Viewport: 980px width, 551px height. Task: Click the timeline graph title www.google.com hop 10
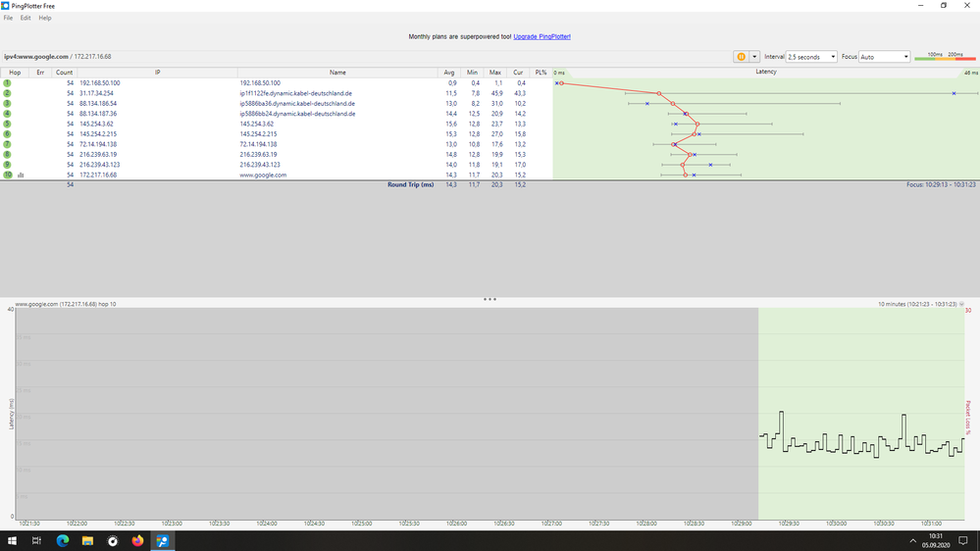pos(66,304)
